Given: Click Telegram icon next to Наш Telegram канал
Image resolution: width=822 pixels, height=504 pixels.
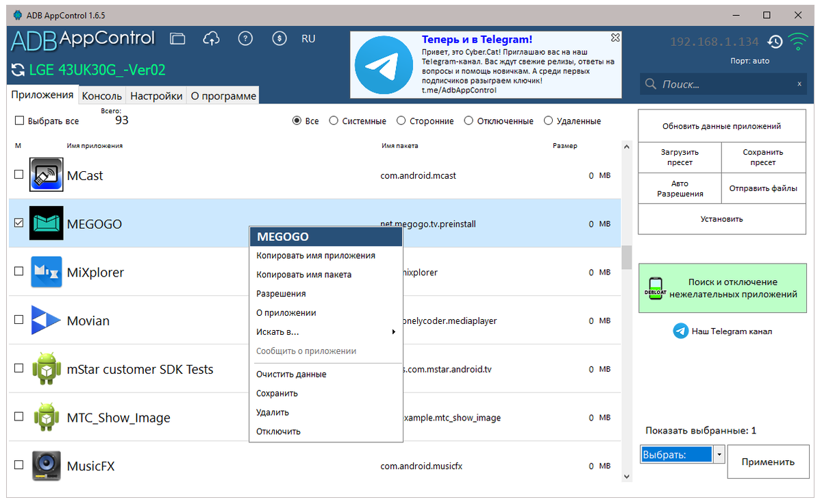Looking at the screenshot, I should 680,331.
